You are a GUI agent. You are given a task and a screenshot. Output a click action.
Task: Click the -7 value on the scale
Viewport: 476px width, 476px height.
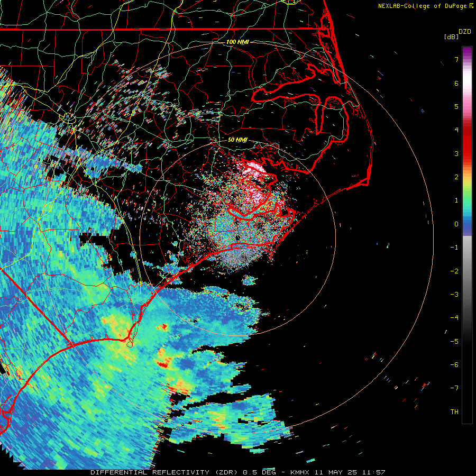tap(454, 388)
